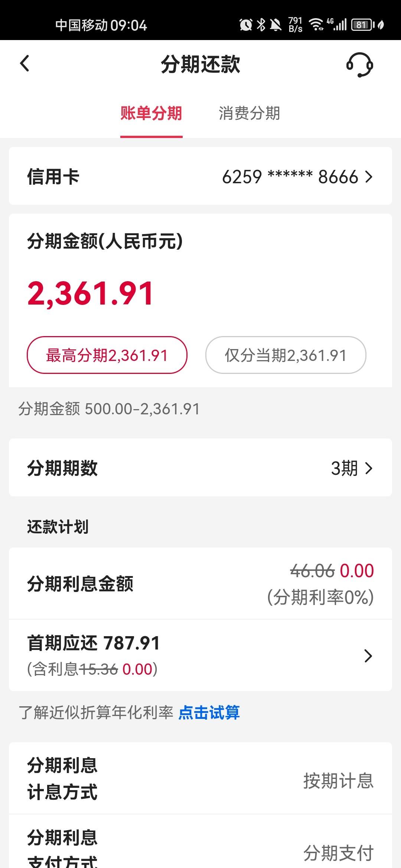Select 仅分当期2,361.91 option
401x868 pixels.
pos(286,355)
